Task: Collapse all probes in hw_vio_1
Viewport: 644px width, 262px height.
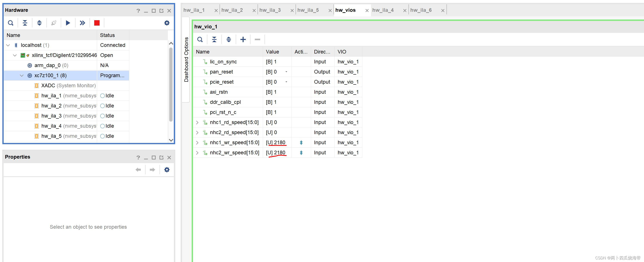Action: click(214, 40)
